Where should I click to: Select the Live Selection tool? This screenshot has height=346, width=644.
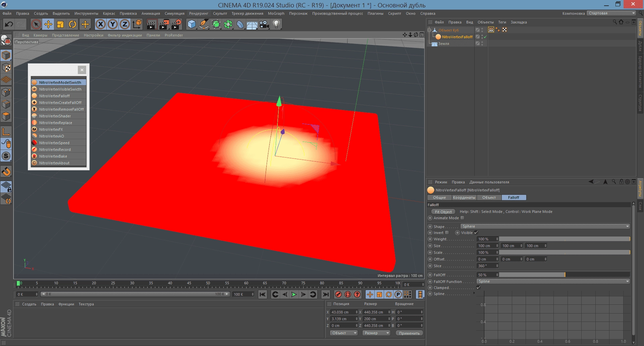point(36,24)
